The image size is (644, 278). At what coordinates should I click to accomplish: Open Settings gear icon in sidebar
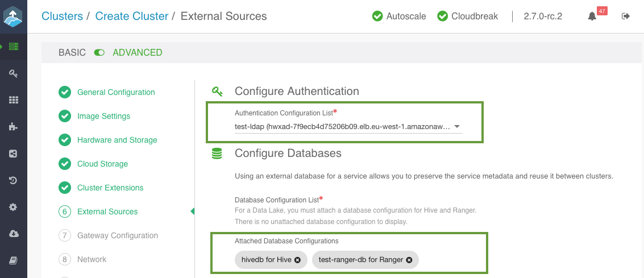[x=13, y=208]
